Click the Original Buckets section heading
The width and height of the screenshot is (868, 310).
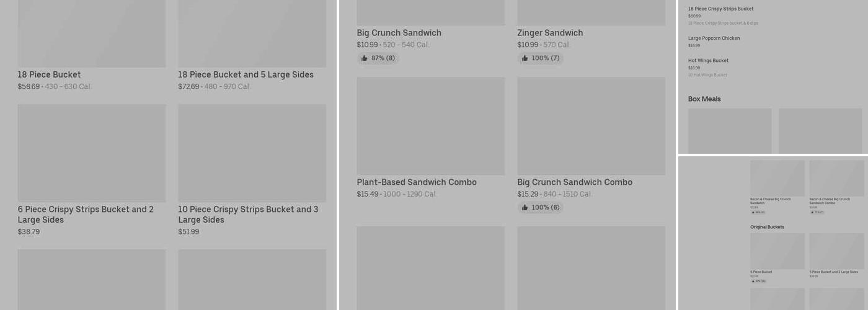tap(767, 227)
